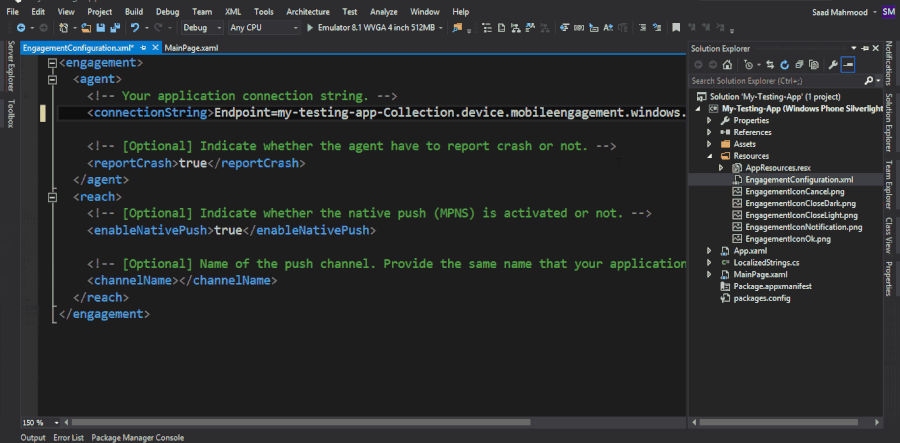Refresh the Solution Explorer
Viewport: 900px width, 443px height.
[x=785, y=65]
